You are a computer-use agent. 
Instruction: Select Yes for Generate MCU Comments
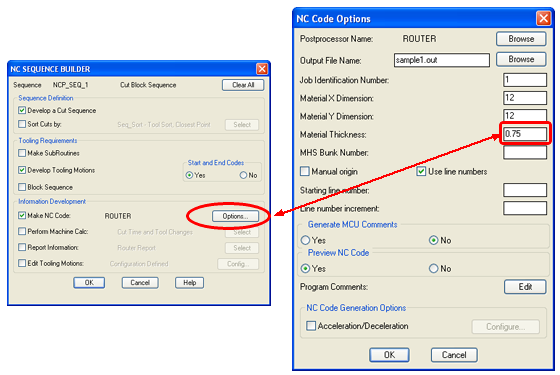[x=305, y=240]
